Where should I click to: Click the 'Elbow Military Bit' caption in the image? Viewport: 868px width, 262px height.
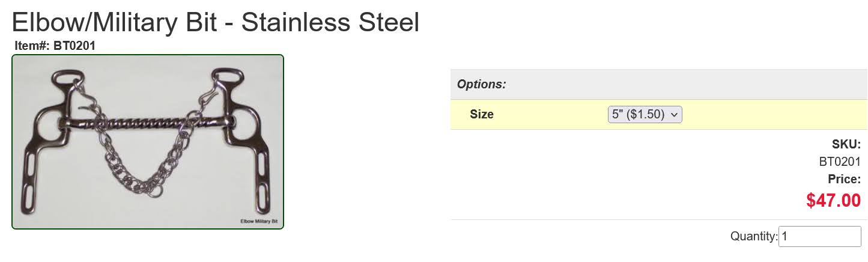tap(258, 221)
